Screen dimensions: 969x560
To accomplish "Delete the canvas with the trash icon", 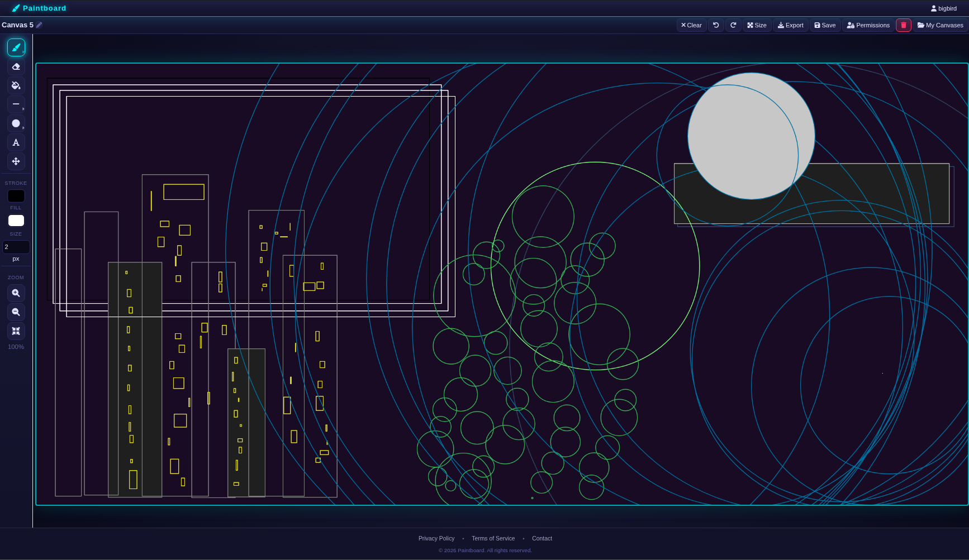I will tap(904, 25).
